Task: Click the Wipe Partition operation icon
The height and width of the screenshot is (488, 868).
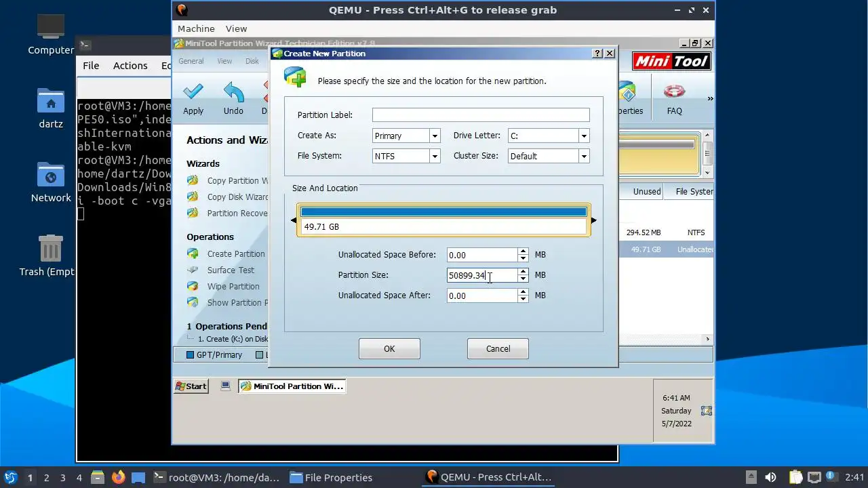Action: 193,286
